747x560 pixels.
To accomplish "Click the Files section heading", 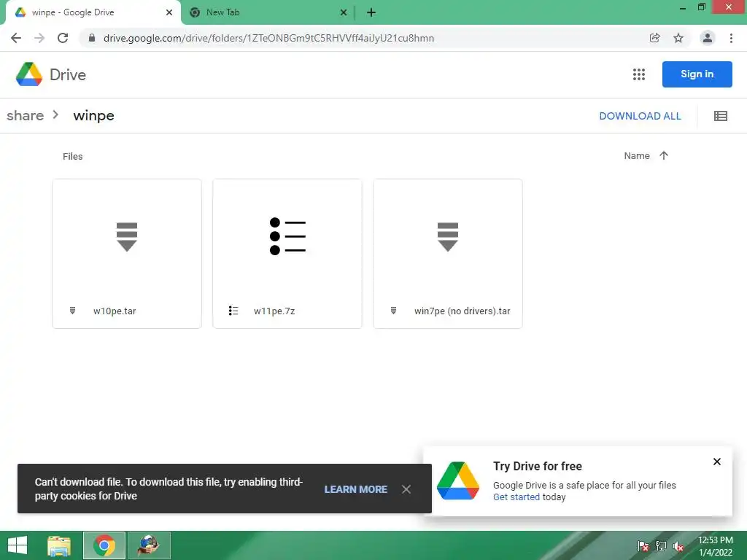I will click(x=72, y=156).
